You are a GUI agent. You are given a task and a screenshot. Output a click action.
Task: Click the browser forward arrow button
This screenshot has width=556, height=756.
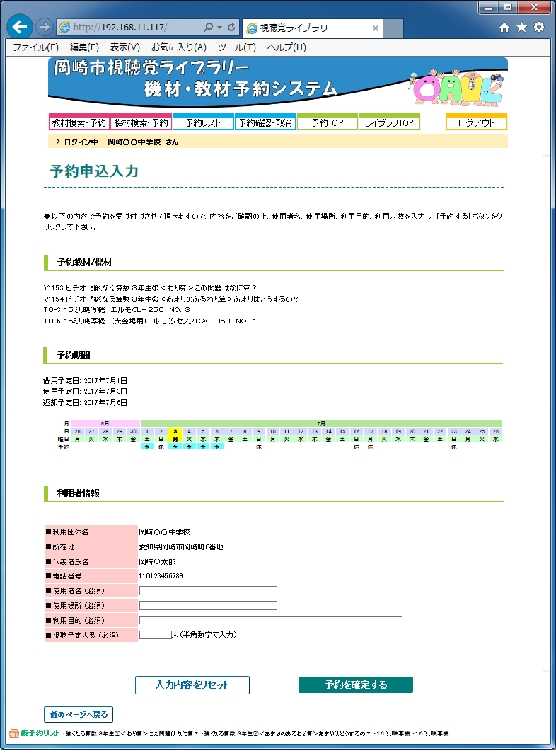[x=44, y=27]
